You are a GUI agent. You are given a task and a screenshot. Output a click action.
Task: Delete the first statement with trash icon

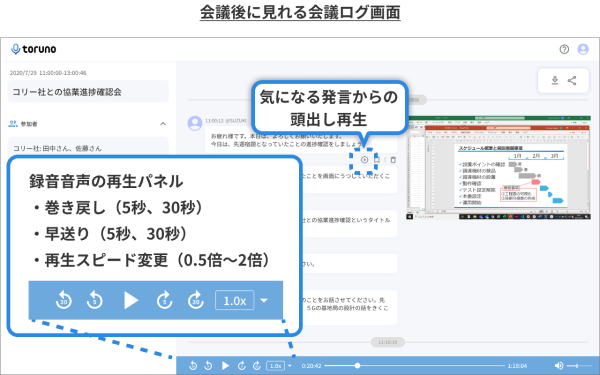[393, 160]
